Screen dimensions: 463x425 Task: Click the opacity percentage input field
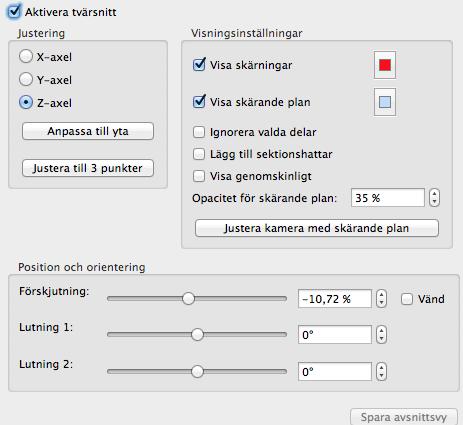[388, 198]
